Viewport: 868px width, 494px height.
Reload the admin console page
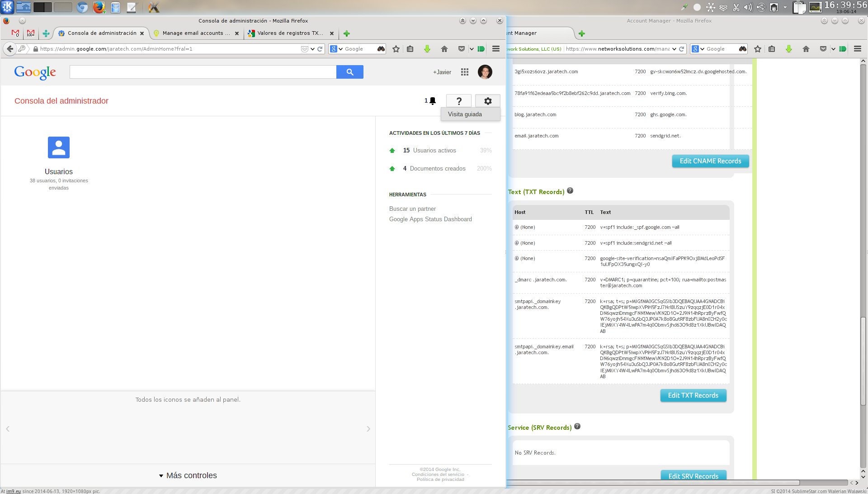pyautogui.click(x=320, y=49)
